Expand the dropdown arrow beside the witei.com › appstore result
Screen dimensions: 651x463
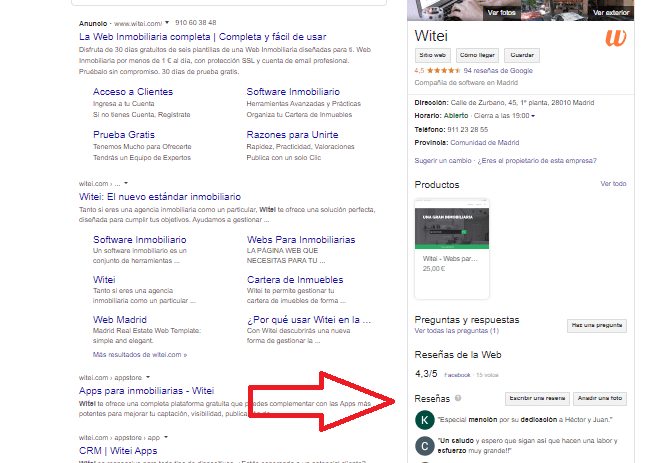coord(148,377)
